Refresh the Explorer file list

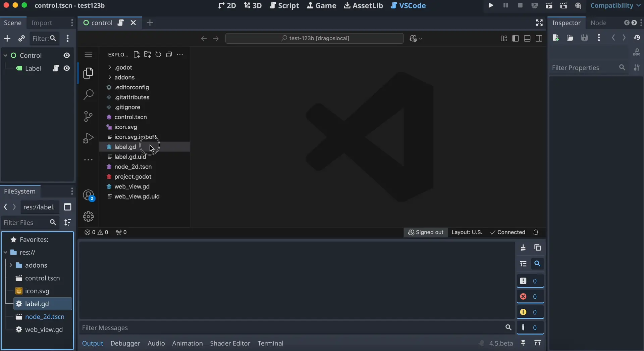click(158, 54)
